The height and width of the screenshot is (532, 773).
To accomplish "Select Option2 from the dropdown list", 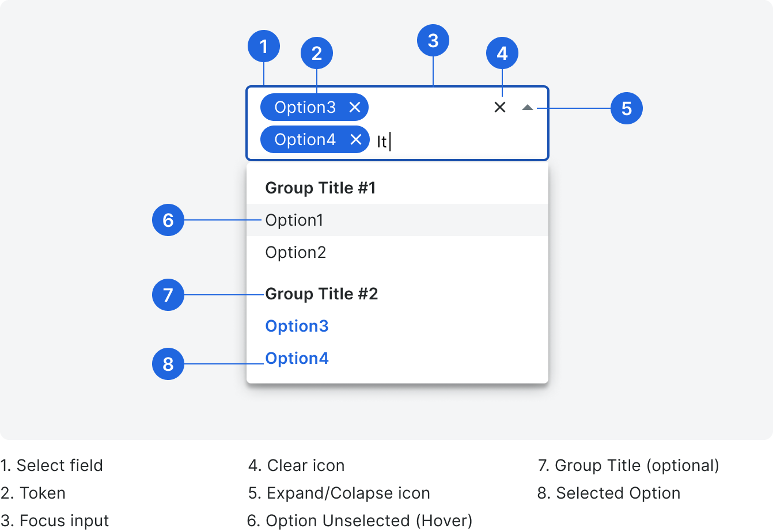I will coord(295,252).
